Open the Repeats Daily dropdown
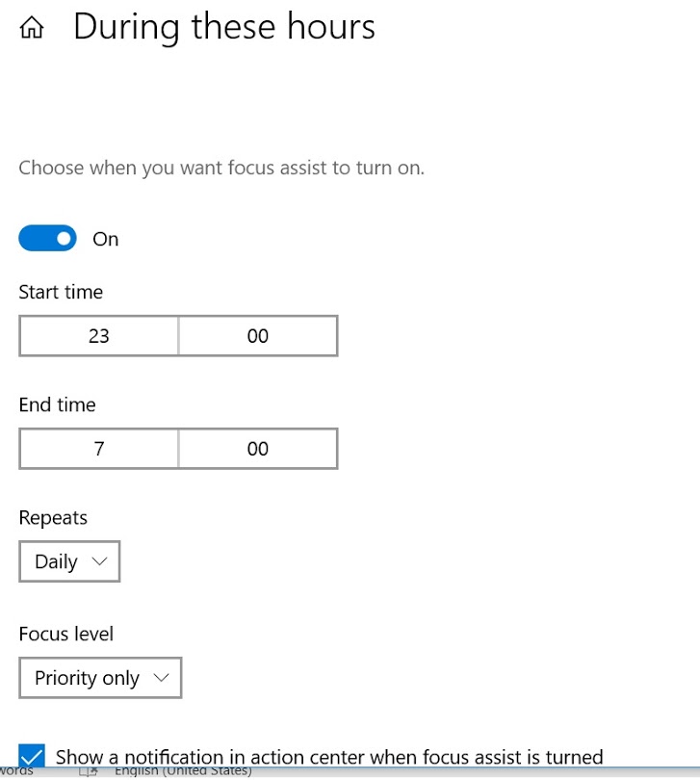The image size is (700, 780). 68,561
